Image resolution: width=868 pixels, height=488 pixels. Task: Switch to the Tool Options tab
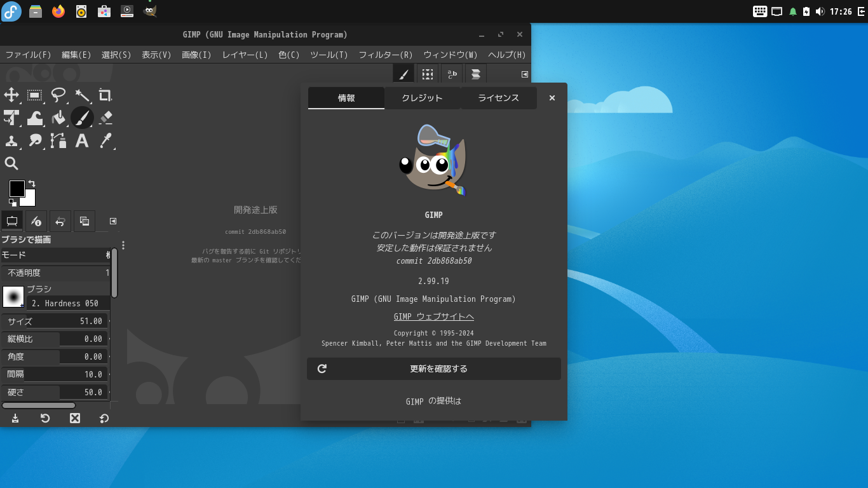[x=11, y=221]
